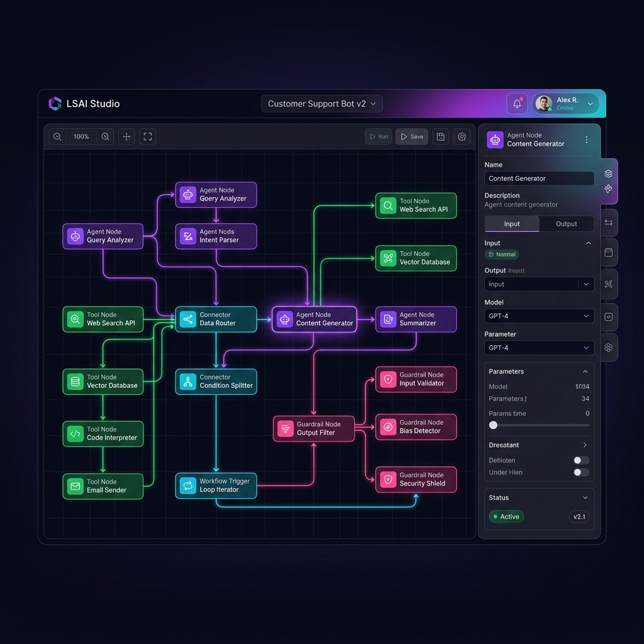Viewport: 644px width, 644px height.
Task: Click the fit-to-screen frame icon
Action: pyautogui.click(x=147, y=136)
